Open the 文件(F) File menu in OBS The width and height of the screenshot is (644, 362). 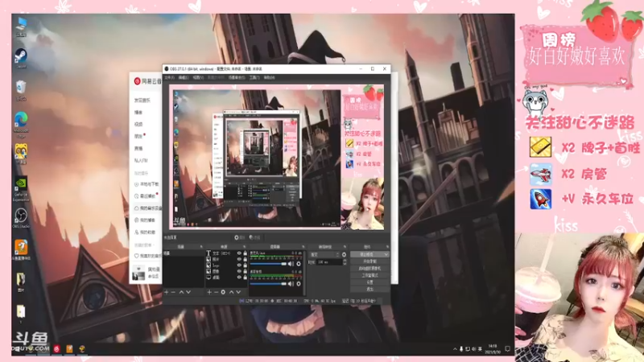170,77
